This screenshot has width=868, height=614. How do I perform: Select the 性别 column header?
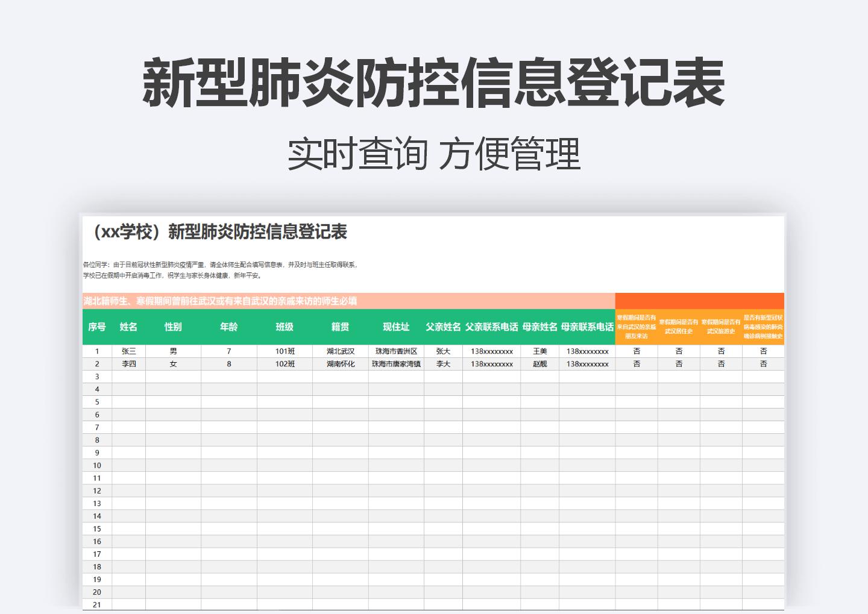pos(173,327)
